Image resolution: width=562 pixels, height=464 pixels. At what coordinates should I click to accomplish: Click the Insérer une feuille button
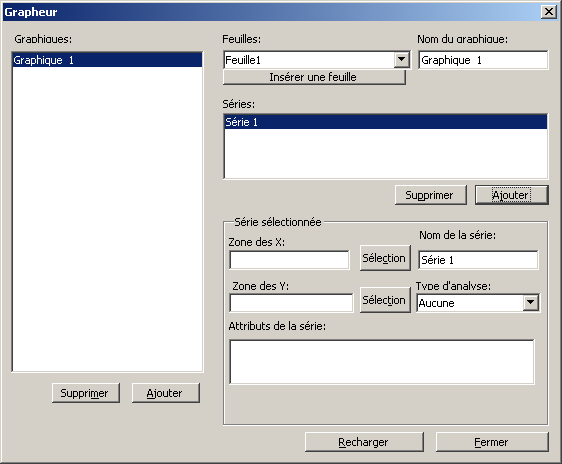pos(314,77)
